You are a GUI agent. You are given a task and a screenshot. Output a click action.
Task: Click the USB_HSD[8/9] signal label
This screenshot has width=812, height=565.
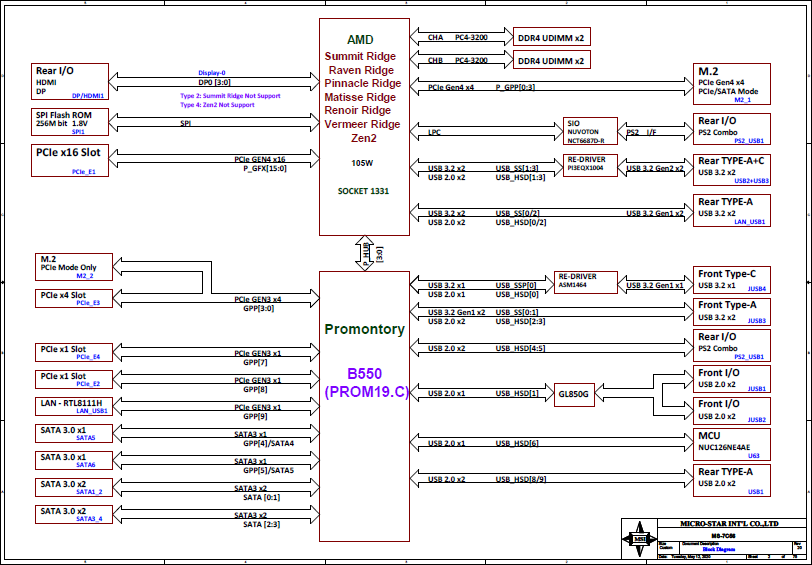pos(521,479)
